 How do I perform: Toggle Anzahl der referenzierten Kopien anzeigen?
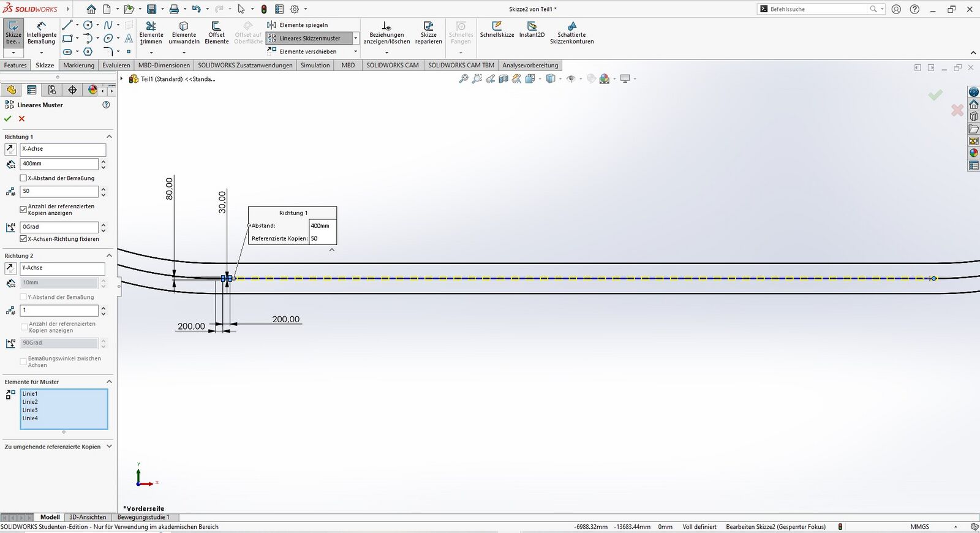click(24, 210)
